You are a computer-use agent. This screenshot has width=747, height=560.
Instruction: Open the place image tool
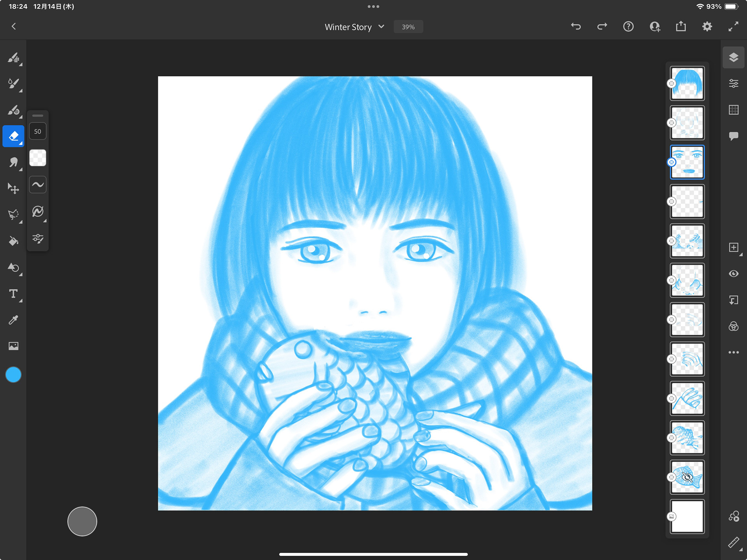(14, 346)
